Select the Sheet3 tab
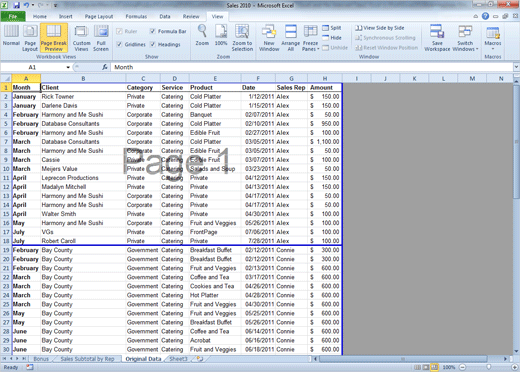The height and width of the screenshot is (372, 520). coord(179,359)
